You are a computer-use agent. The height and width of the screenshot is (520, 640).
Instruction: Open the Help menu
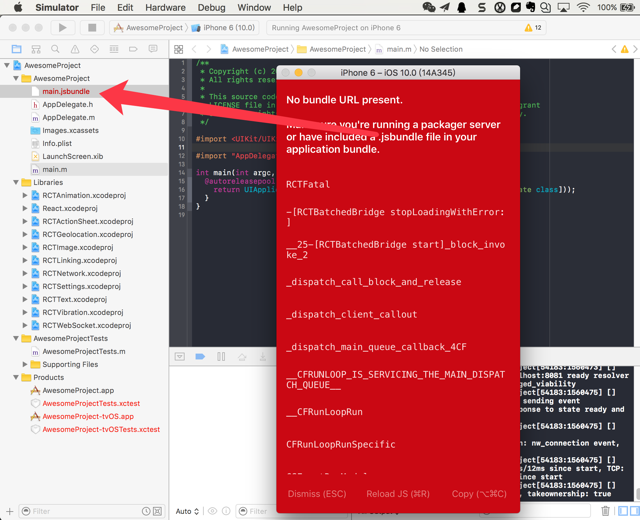tap(293, 7)
